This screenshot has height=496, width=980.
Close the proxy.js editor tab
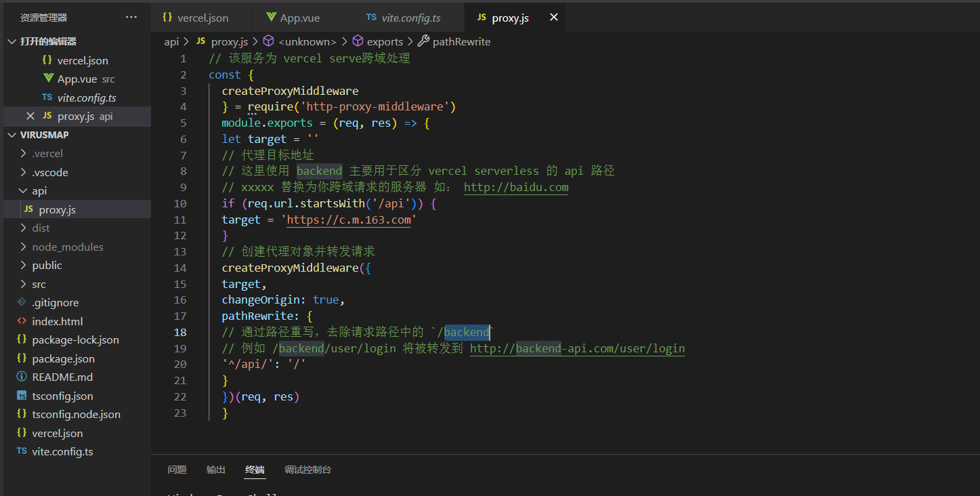553,18
